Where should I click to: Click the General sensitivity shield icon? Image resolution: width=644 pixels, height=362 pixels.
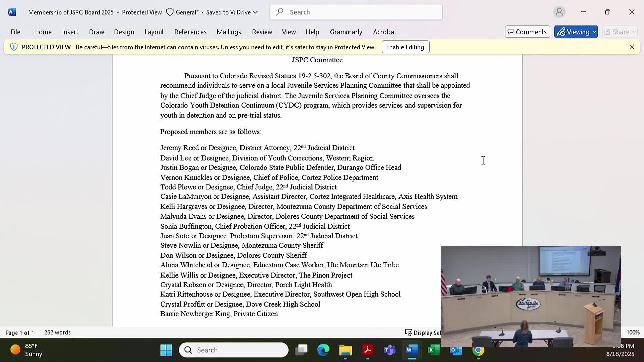(170, 12)
